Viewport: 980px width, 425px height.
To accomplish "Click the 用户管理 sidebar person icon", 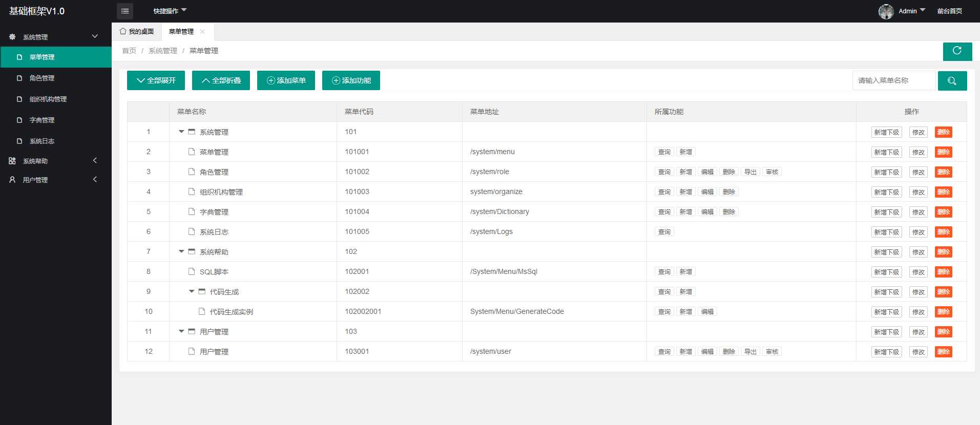I will tap(12, 180).
